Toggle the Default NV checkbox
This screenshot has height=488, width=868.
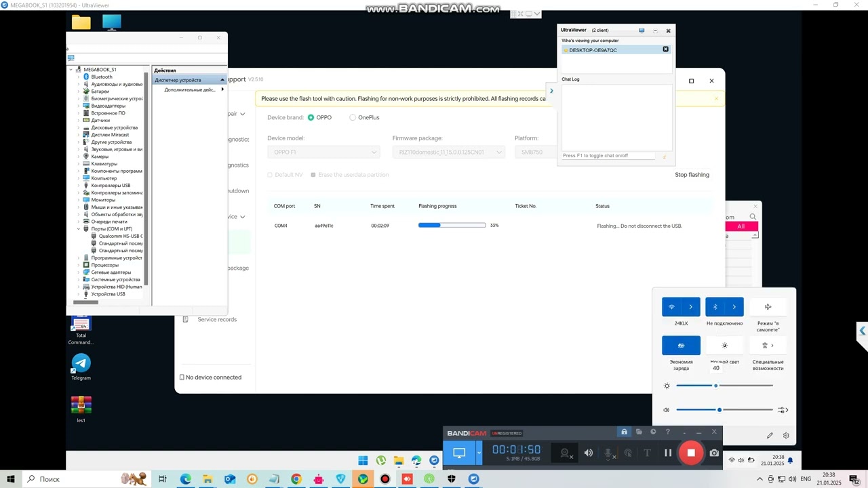pos(270,175)
